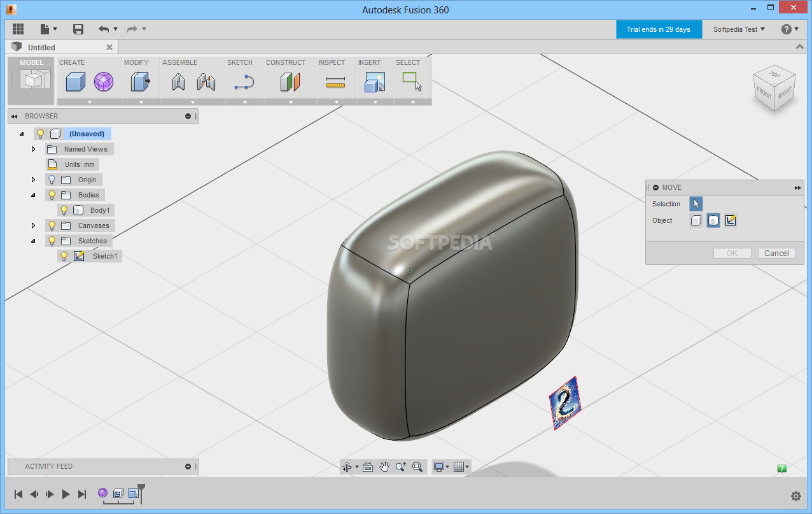Expand the Named Views folder
812x514 pixels.
(34, 149)
